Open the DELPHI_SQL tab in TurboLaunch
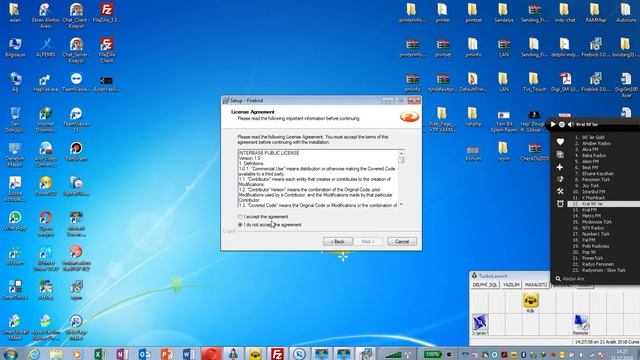This screenshot has height=360, width=640. (x=485, y=284)
